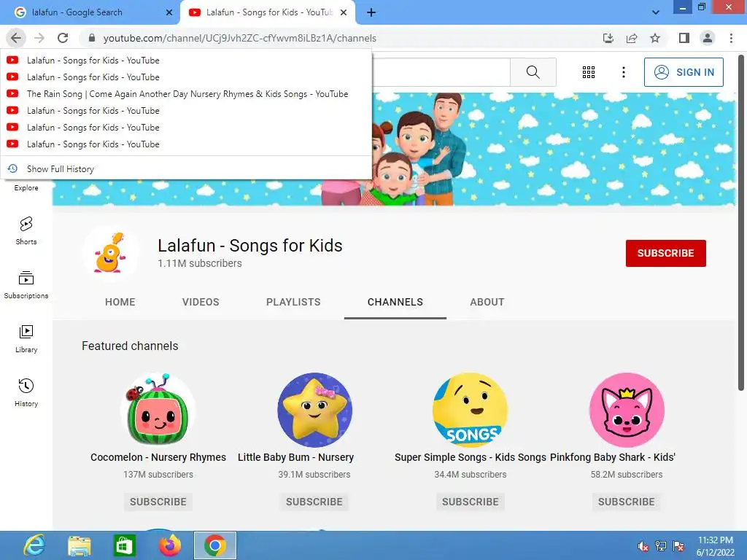Screen dimensions: 747x560
Task: Reload the current YouTube page
Action: [x=63, y=38]
